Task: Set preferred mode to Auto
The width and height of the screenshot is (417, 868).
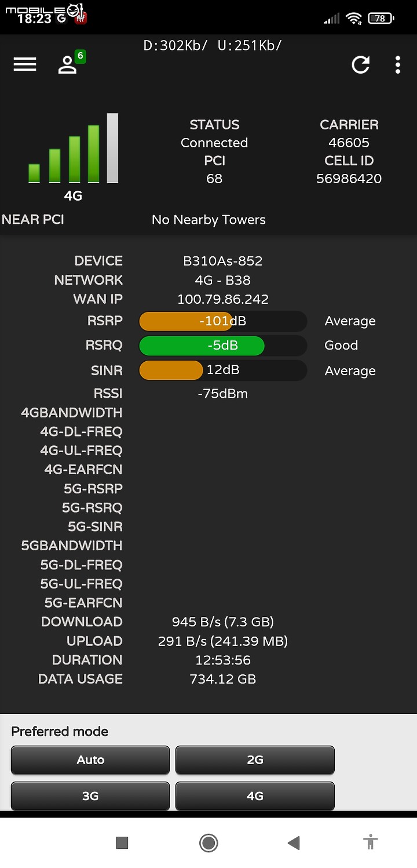Action: click(90, 760)
